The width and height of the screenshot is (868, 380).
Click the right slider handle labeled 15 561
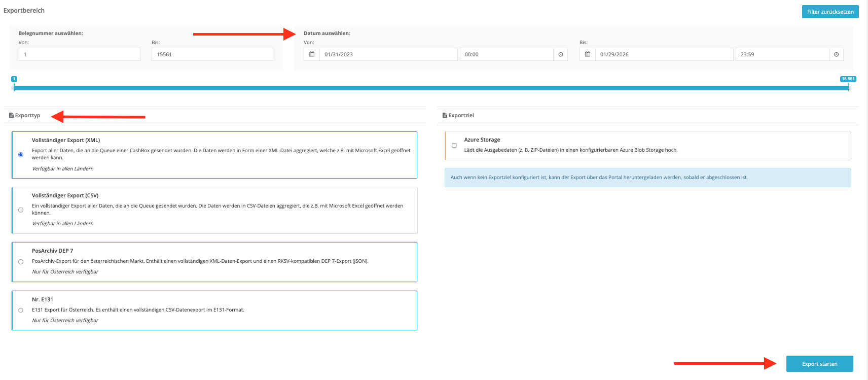pos(848,88)
